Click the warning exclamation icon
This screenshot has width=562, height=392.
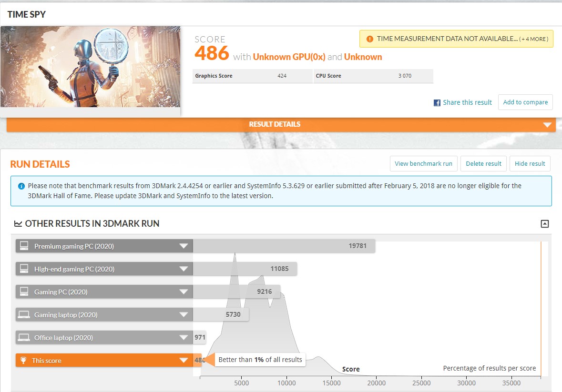click(x=369, y=39)
